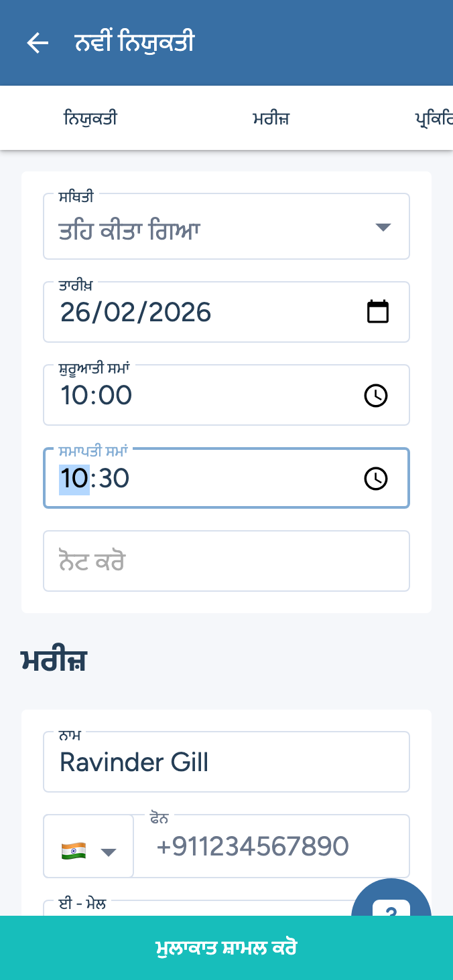Select the partially visible ਪ੍ਰਕਿਰਿਆ tab
This screenshot has height=980, width=453.
(x=434, y=119)
